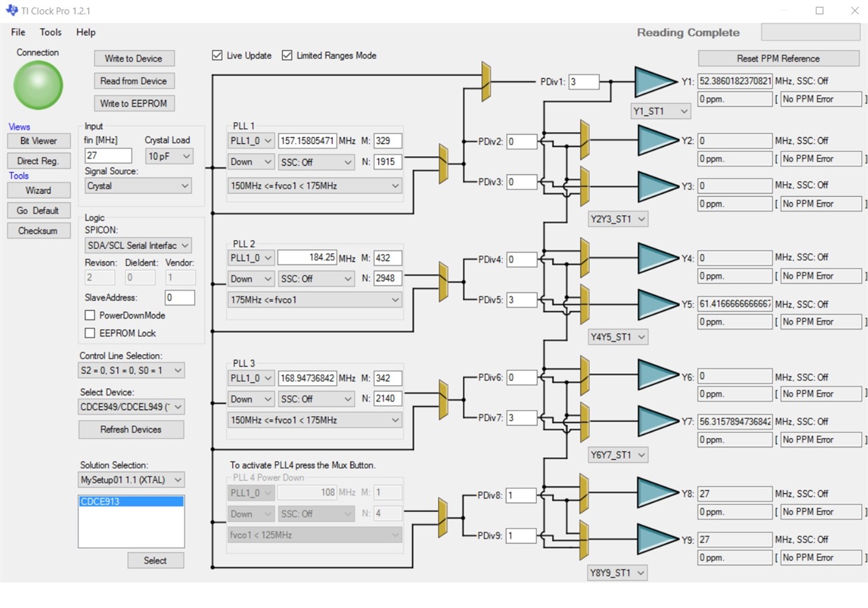Screen dimensions: 868x608
Task: Click the Y3 output buffer triangle
Action: point(658,186)
